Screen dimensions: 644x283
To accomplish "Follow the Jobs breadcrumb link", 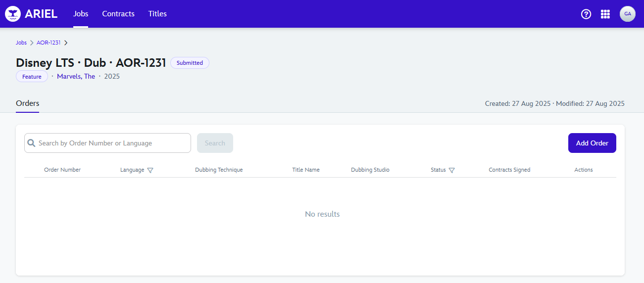I will pyautogui.click(x=21, y=43).
